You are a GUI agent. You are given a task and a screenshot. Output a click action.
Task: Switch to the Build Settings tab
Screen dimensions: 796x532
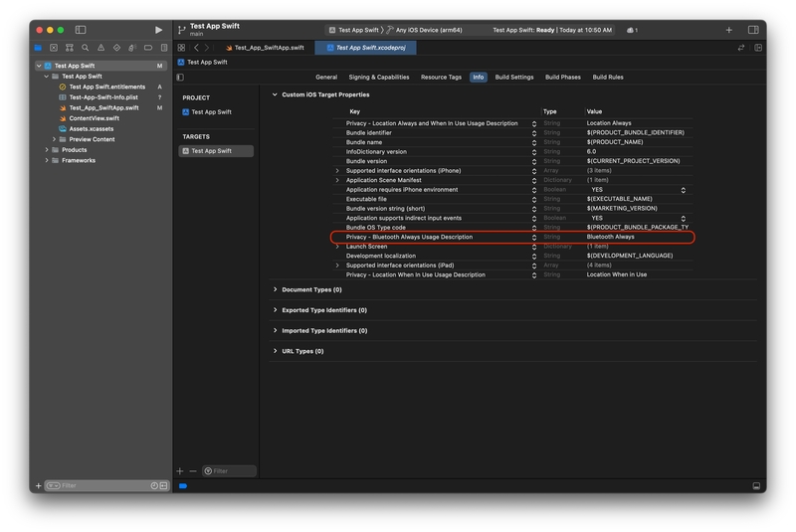pyautogui.click(x=514, y=77)
